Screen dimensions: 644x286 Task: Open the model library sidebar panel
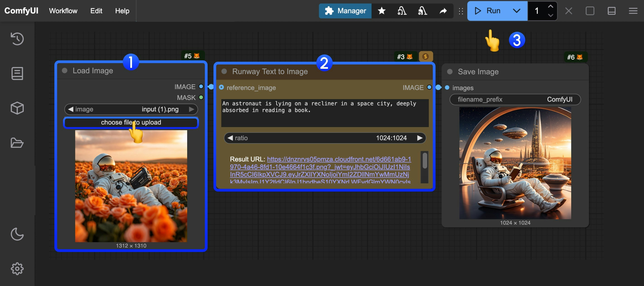17,108
